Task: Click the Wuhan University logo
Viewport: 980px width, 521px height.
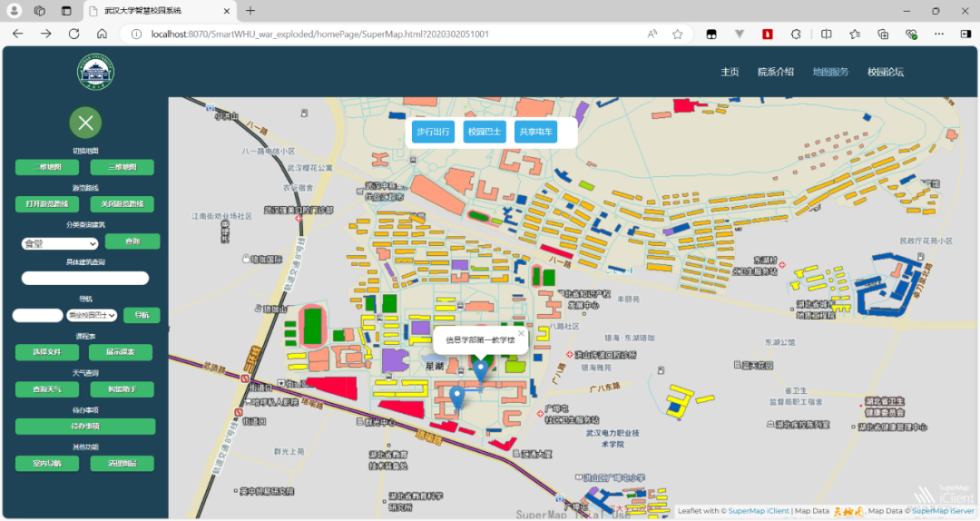Action: (x=95, y=73)
